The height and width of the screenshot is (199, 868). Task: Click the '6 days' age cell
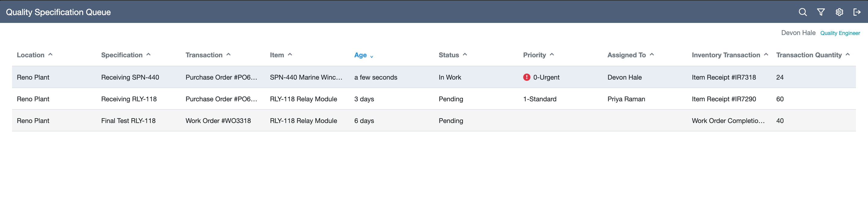364,121
